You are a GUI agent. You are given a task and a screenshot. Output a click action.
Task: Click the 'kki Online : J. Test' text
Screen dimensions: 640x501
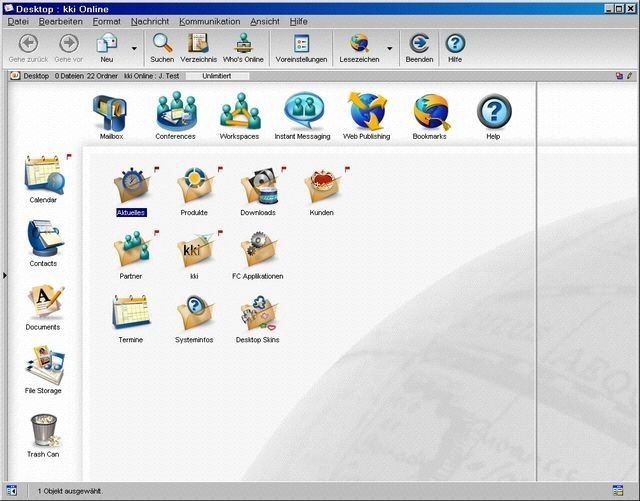pyautogui.click(x=151, y=76)
